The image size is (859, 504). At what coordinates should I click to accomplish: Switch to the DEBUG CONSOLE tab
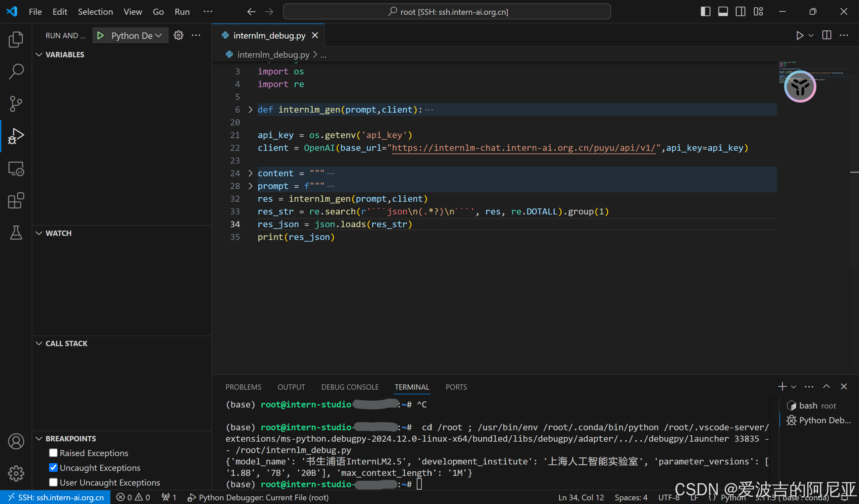(350, 387)
